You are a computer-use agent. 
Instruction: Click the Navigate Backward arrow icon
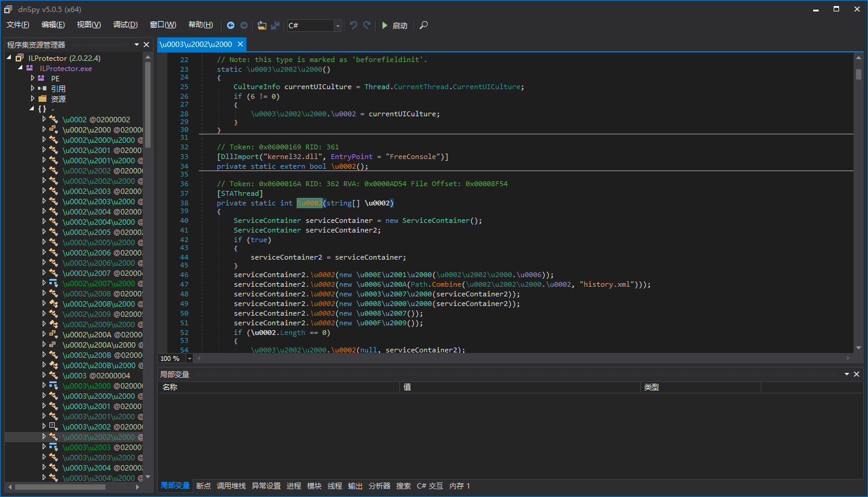231,25
